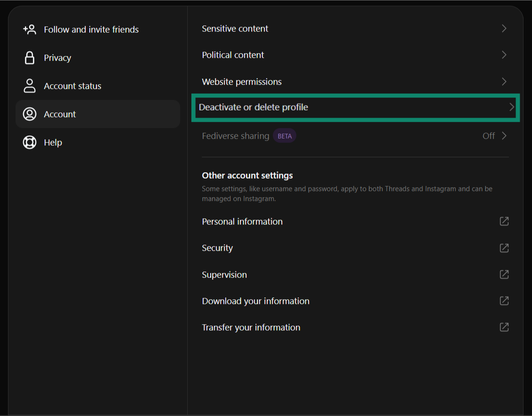Expand the Website permissions chevron

click(x=504, y=81)
